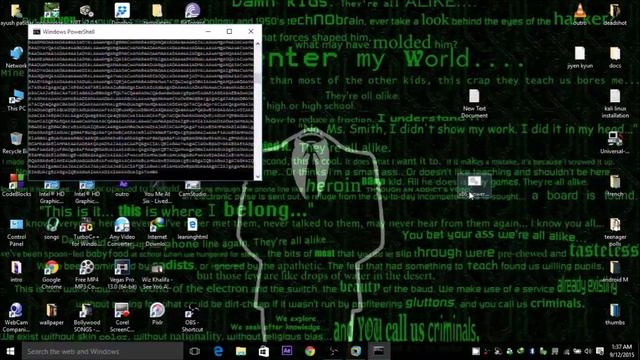Screen dimensions: 640x360
Task: Open the Control Panel desktop icon
Action: [x=16, y=232]
